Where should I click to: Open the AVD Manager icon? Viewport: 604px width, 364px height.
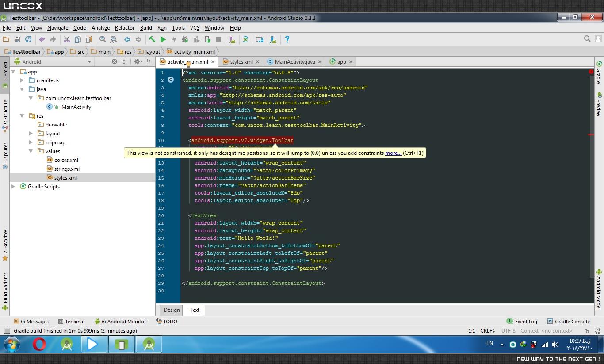(x=232, y=39)
